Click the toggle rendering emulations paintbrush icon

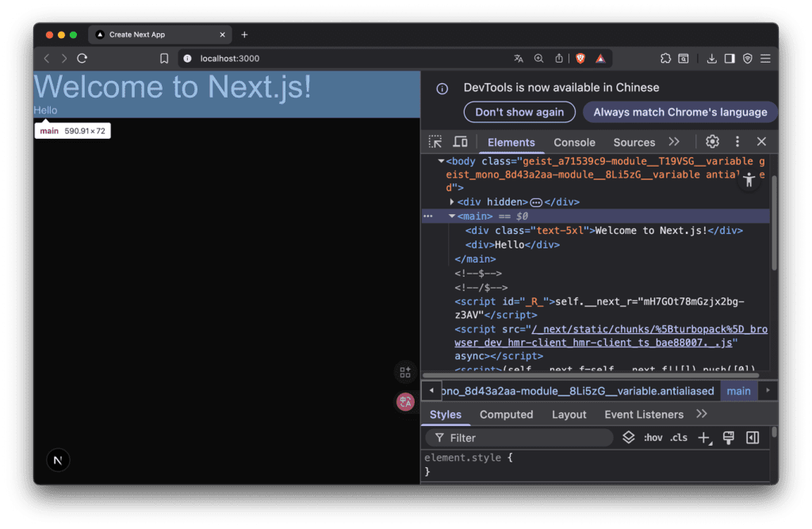729,438
